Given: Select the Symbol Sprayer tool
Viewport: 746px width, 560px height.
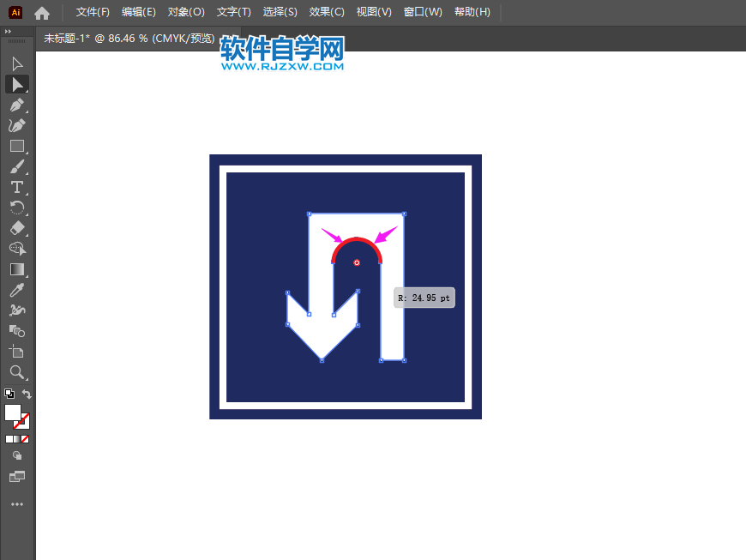Looking at the screenshot, I should click(x=17, y=310).
